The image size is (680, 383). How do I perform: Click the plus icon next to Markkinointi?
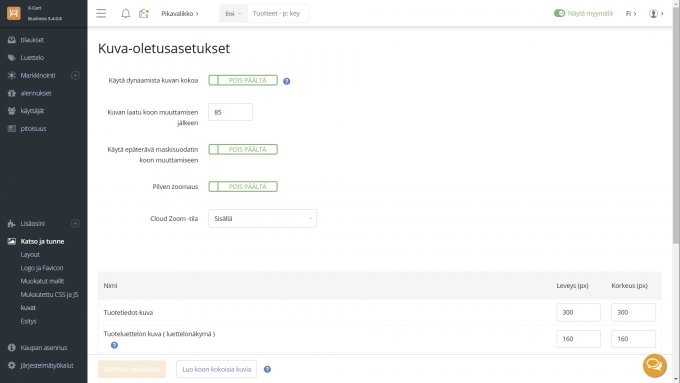pyautogui.click(x=75, y=75)
